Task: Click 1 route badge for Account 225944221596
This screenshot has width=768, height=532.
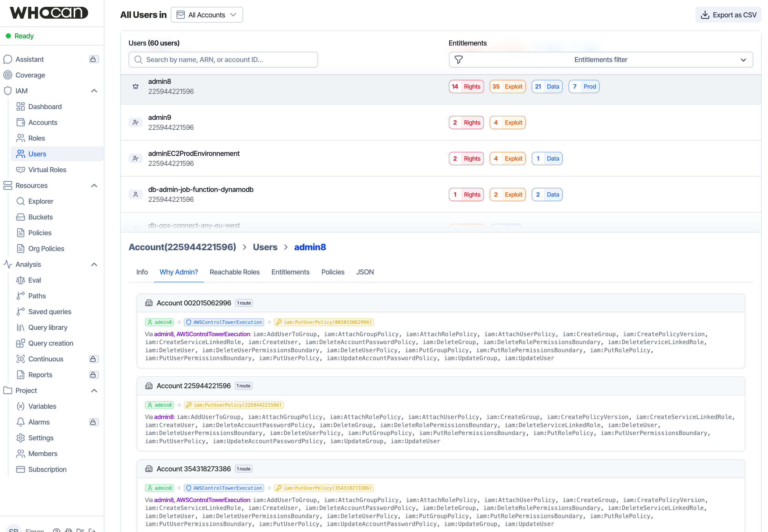Action: pyautogui.click(x=244, y=386)
